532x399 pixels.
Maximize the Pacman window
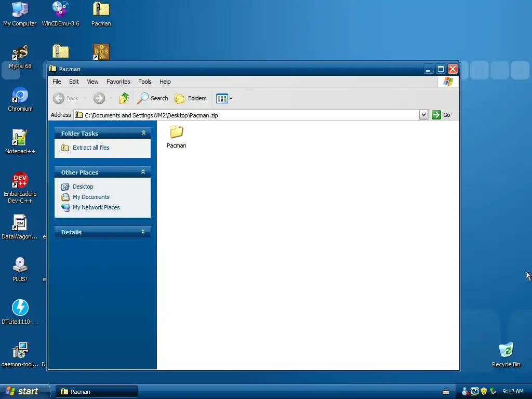coord(441,69)
